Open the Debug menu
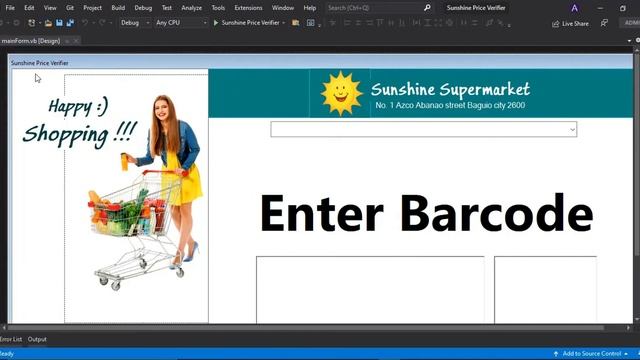Viewport: 640px width, 360px height. pyautogui.click(x=143, y=8)
